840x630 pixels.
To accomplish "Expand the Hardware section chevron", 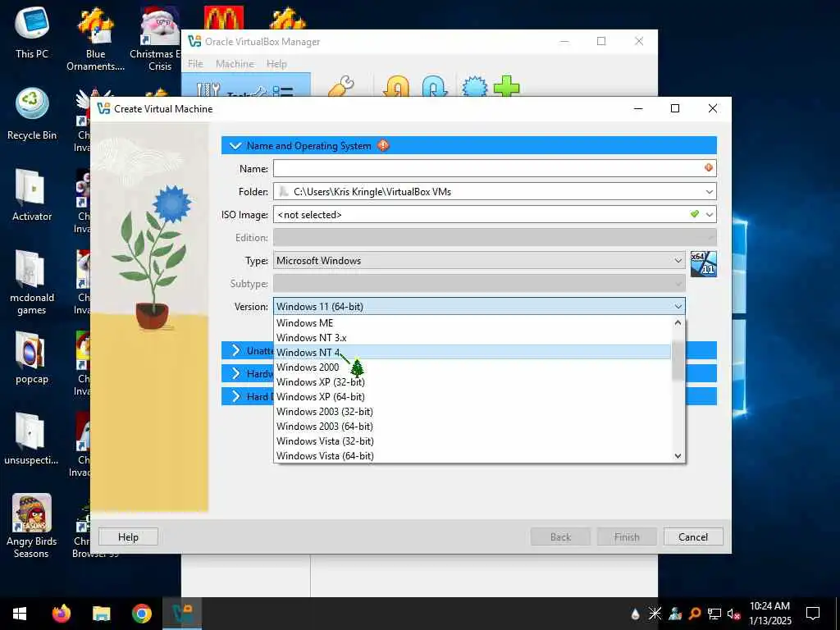I will (235, 373).
